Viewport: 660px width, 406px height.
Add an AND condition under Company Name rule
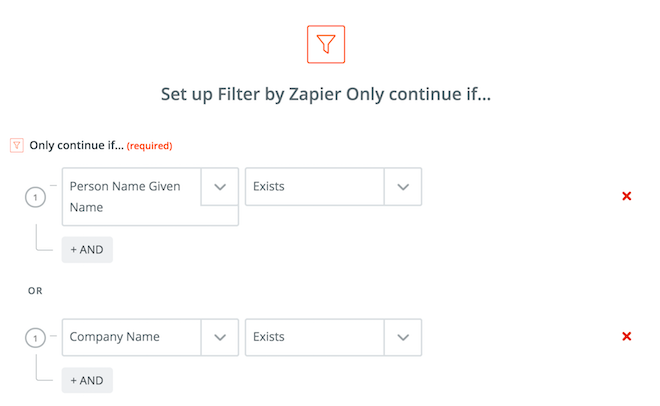click(87, 380)
